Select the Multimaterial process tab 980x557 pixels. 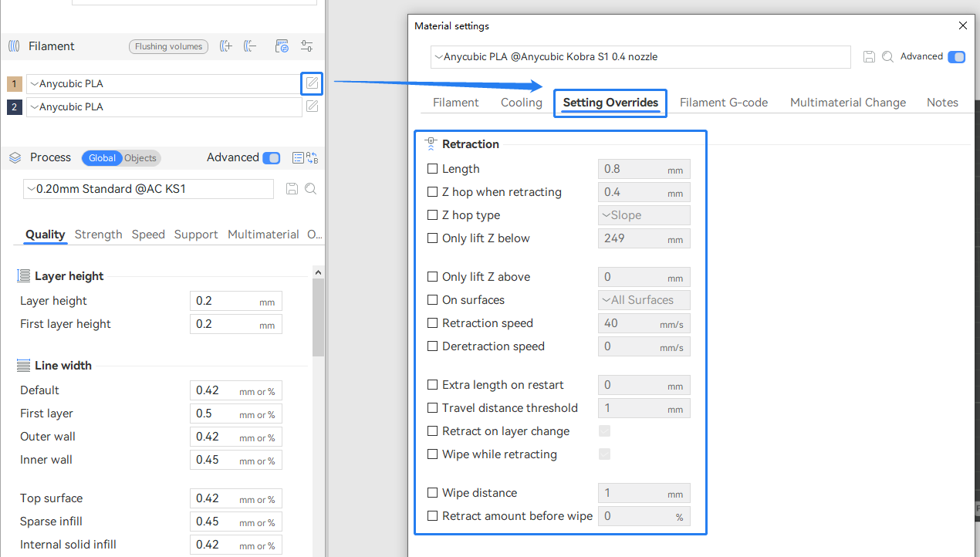263,235
